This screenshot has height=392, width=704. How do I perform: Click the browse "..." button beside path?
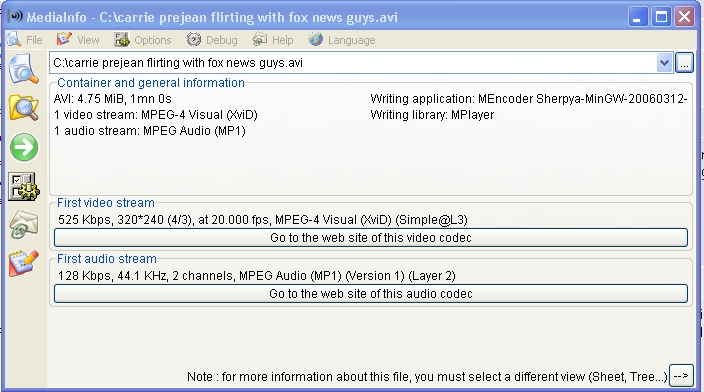click(x=684, y=62)
